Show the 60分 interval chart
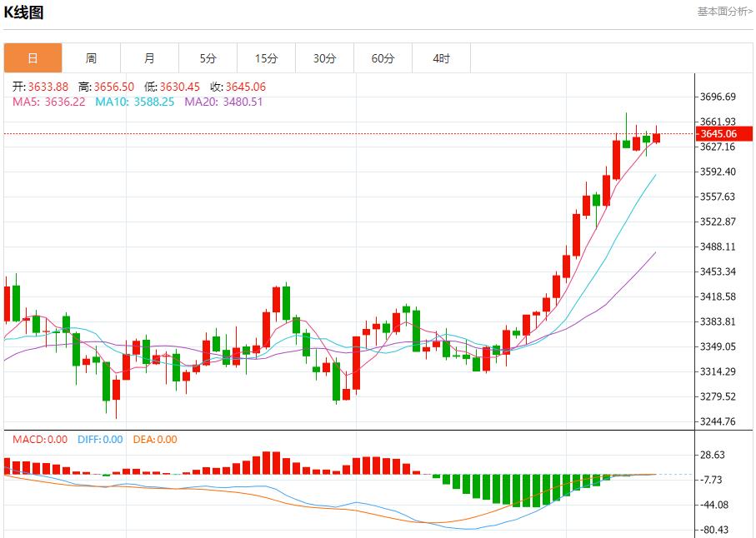Viewport: 756px width, 538px height. coord(383,58)
